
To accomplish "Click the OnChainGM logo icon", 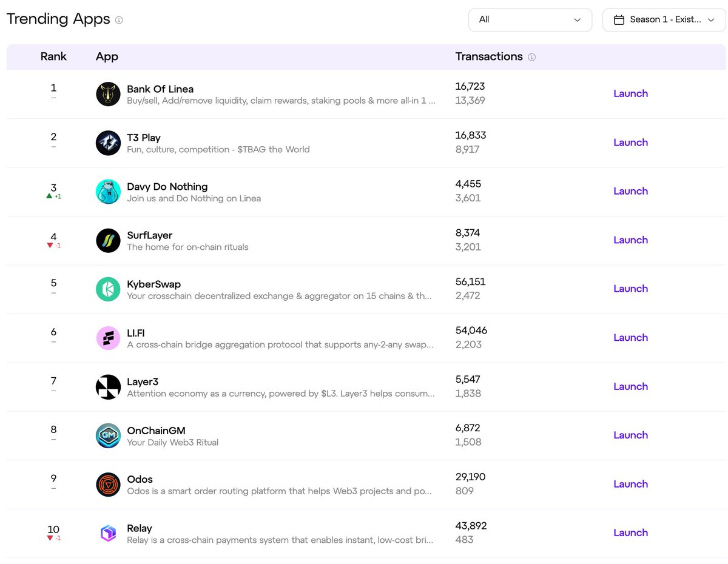I will (108, 435).
